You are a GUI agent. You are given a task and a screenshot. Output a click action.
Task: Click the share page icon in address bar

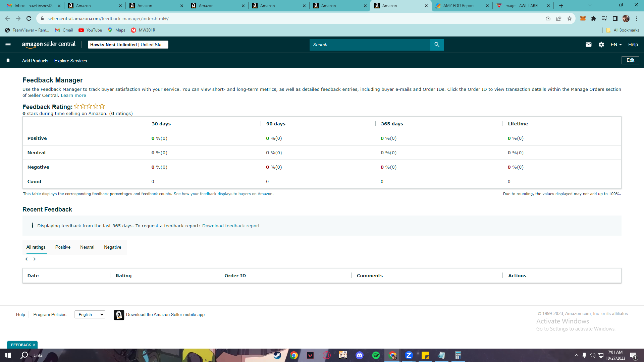pyautogui.click(x=558, y=18)
